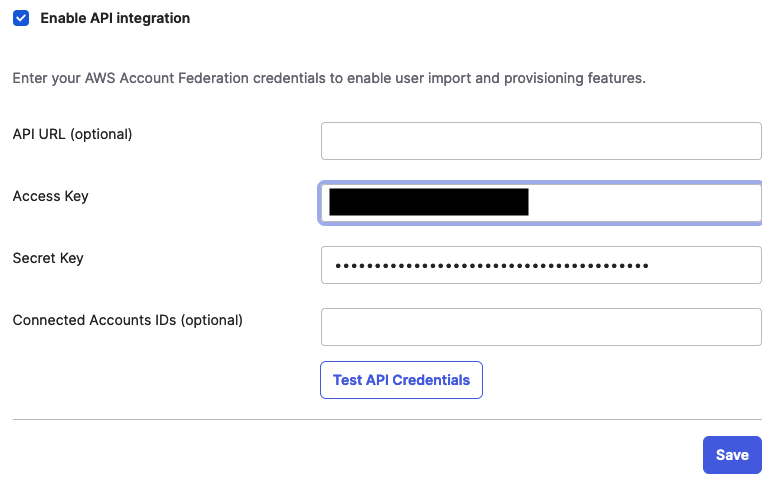
Task: Click the AWS Account Federation description text
Action: coord(329,78)
